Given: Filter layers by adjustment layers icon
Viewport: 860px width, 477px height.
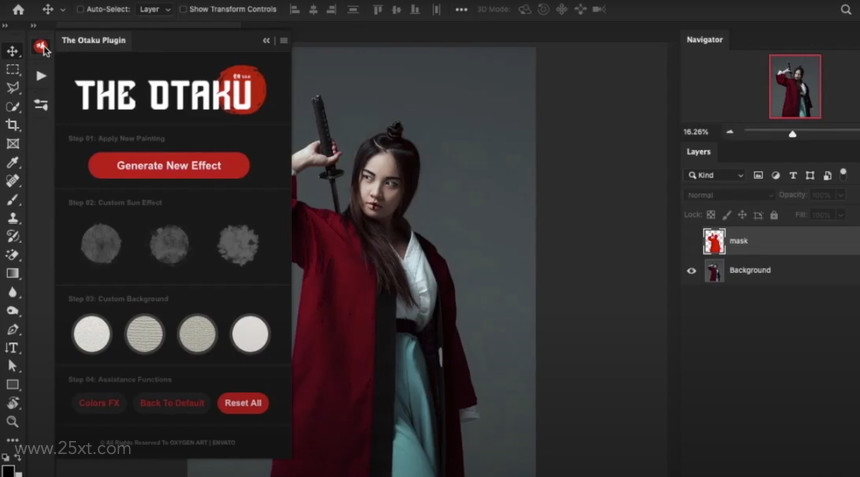Looking at the screenshot, I should pos(776,175).
